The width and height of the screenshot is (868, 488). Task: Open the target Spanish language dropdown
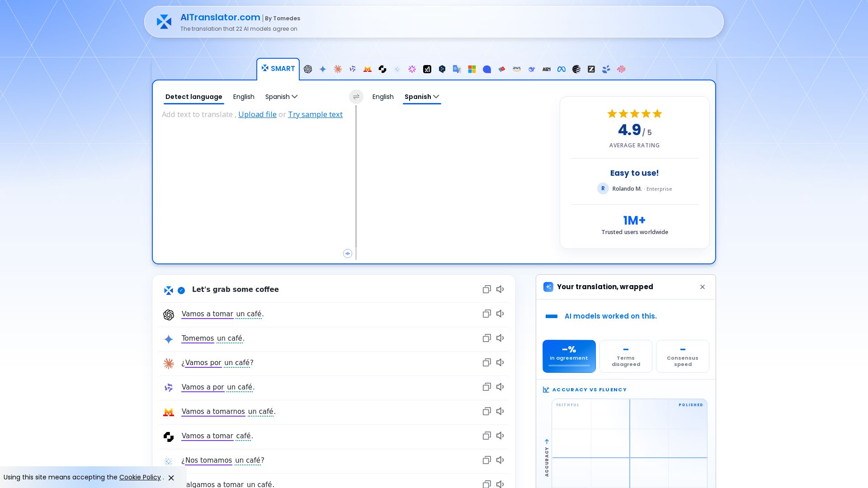tap(422, 97)
